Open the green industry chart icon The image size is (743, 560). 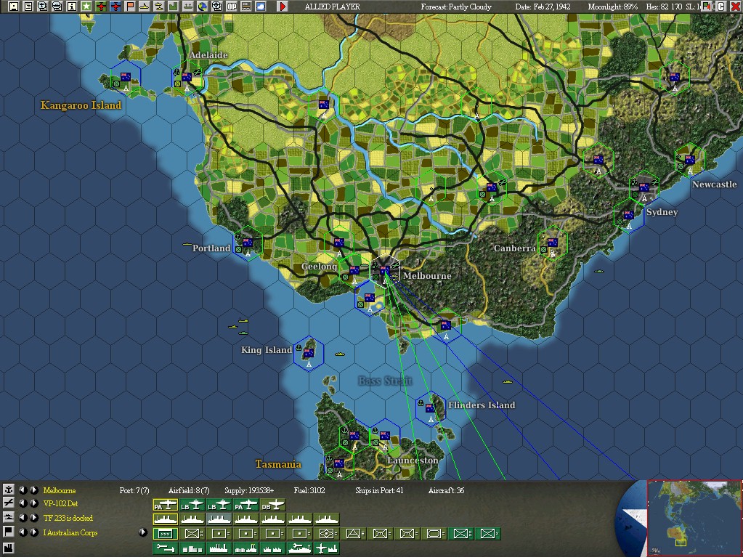tap(173, 7)
